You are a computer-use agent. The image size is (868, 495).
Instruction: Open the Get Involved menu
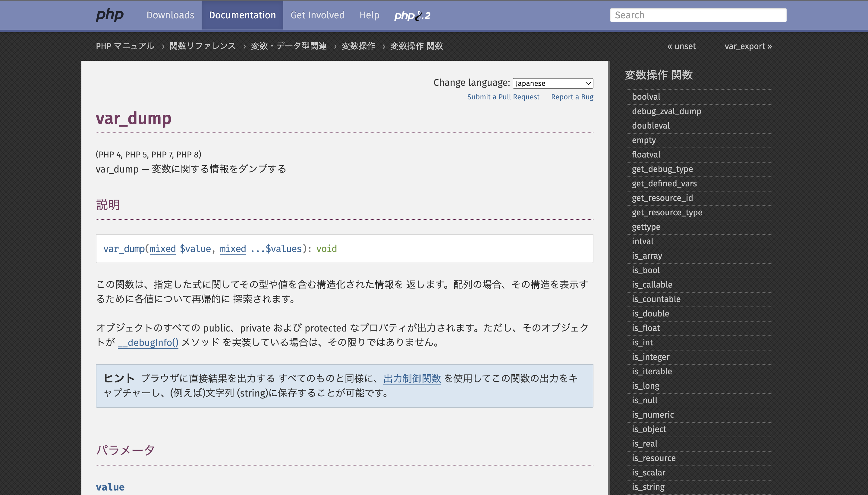[317, 15]
